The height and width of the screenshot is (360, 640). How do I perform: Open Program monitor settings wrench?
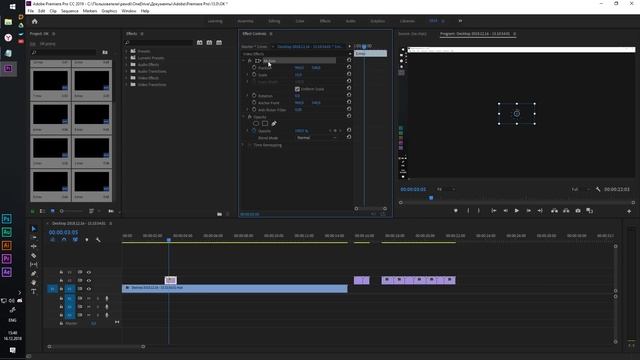coord(598,189)
